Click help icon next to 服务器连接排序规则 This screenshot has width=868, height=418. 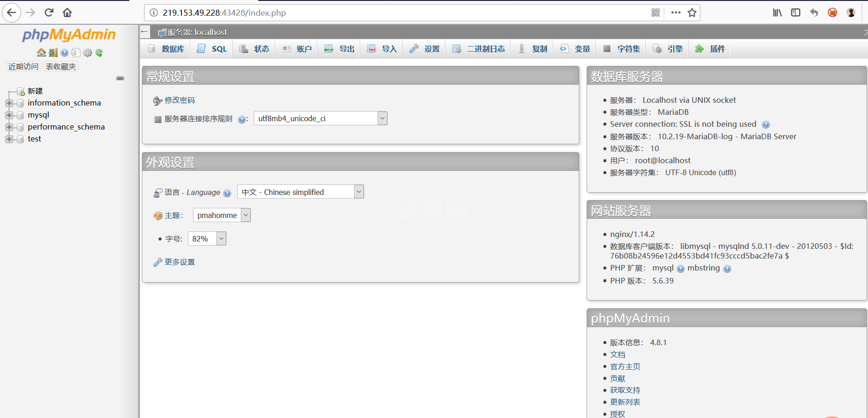tap(242, 119)
